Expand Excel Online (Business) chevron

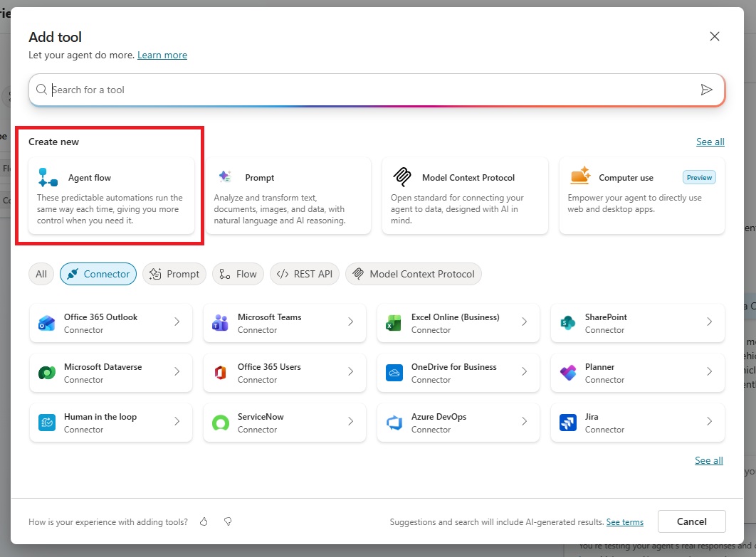[524, 322]
